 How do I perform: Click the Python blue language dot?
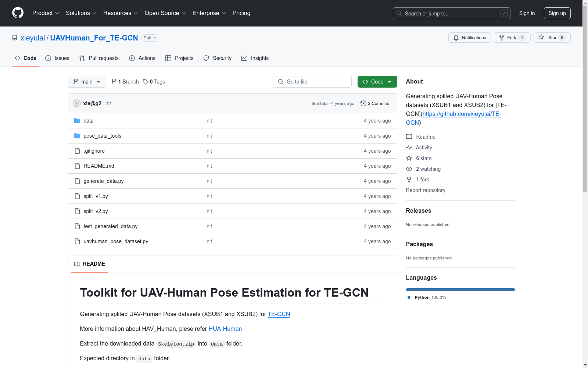tap(409, 297)
